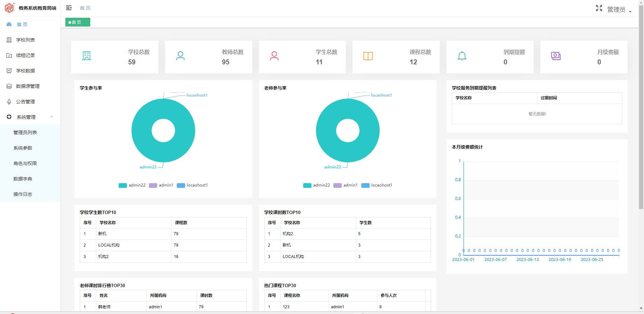The image size is (644, 314).
Task: Click the teacher total person icon
Action: point(180,56)
